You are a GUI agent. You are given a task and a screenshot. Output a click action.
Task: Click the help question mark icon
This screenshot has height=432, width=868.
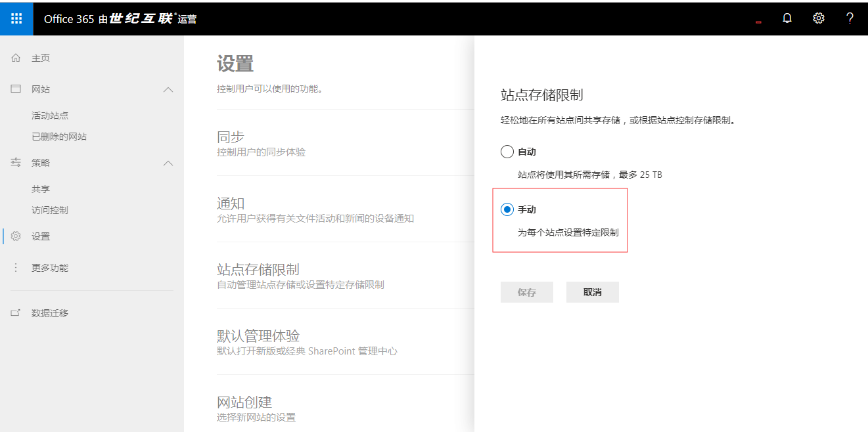pyautogui.click(x=850, y=18)
